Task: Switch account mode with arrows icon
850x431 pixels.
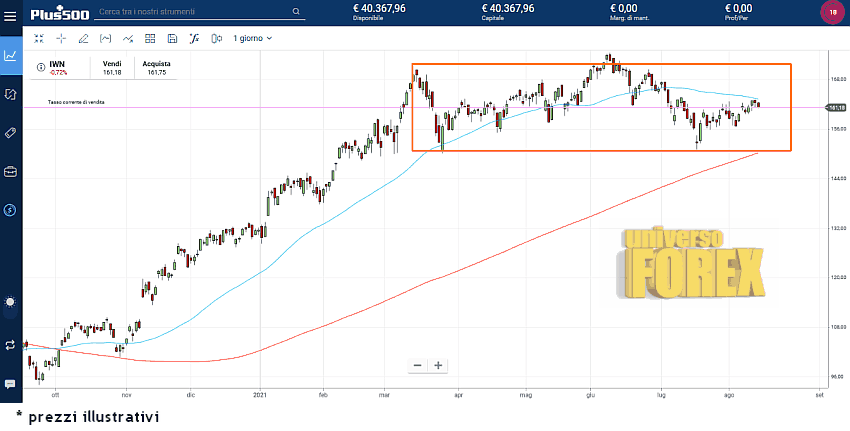Action: click(x=11, y=344)
